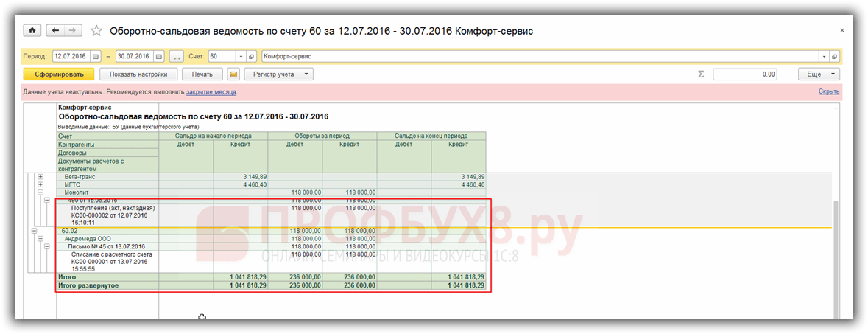
Task: Open calendar for start date 12.07.2016
Action: [95, 57]
